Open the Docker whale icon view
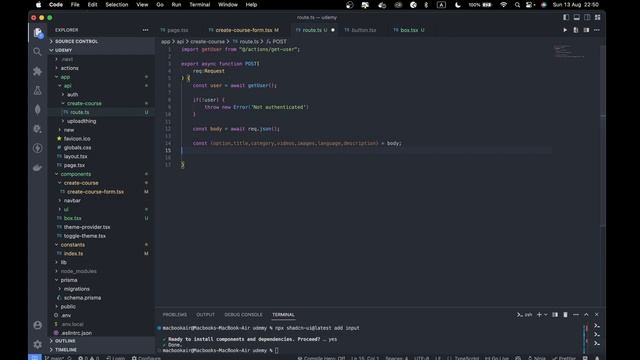 coord(38,167)
